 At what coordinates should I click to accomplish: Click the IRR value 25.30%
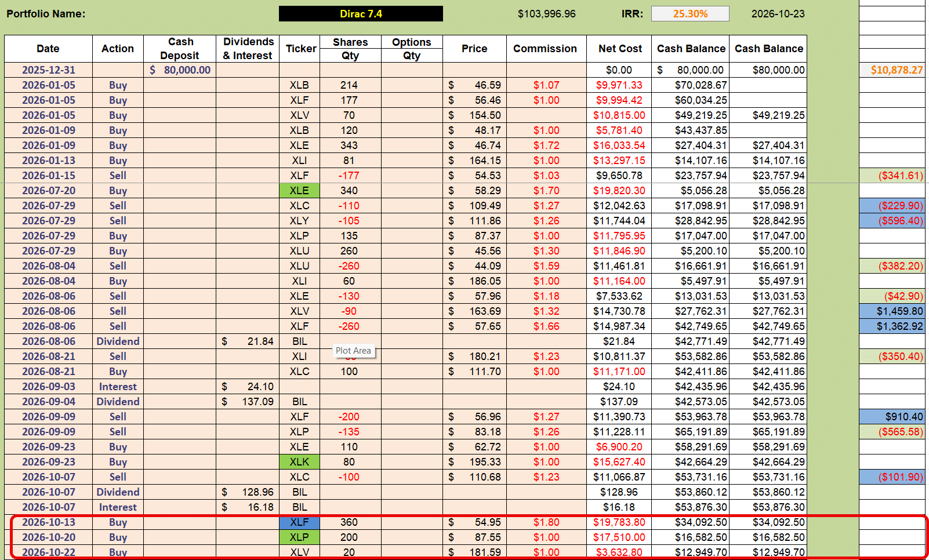[690, 14]
